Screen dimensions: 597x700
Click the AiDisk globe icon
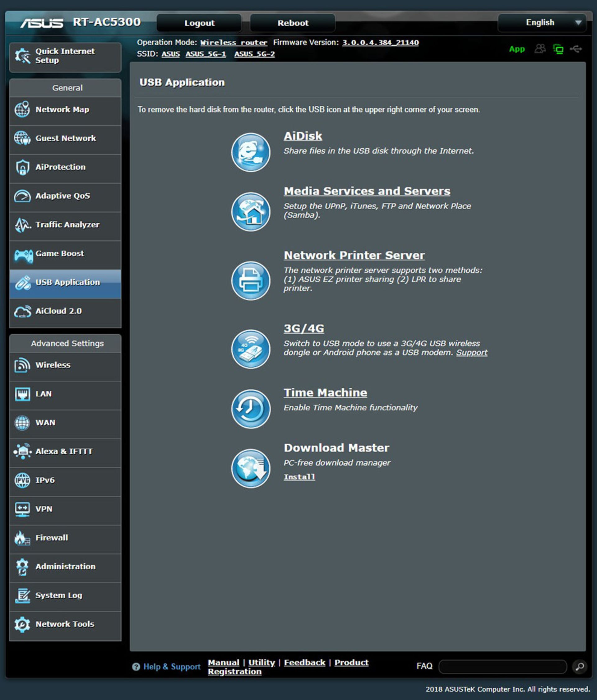click(250, 152)
